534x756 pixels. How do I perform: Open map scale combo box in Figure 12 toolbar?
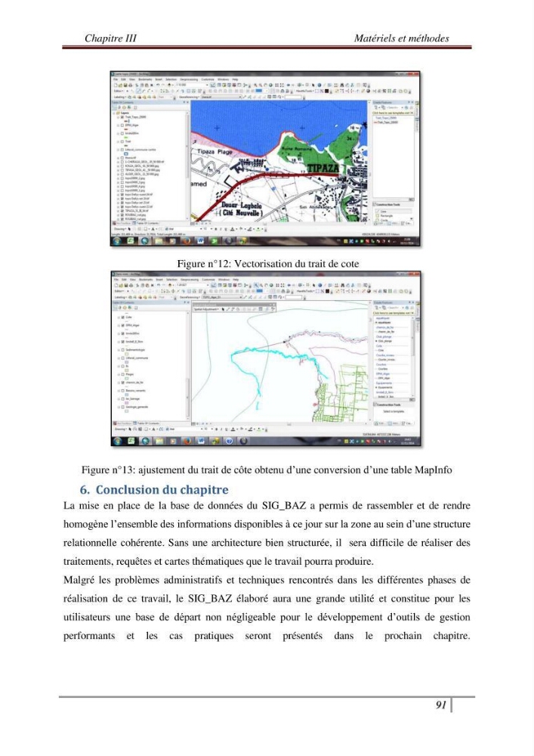pos(192,85)
